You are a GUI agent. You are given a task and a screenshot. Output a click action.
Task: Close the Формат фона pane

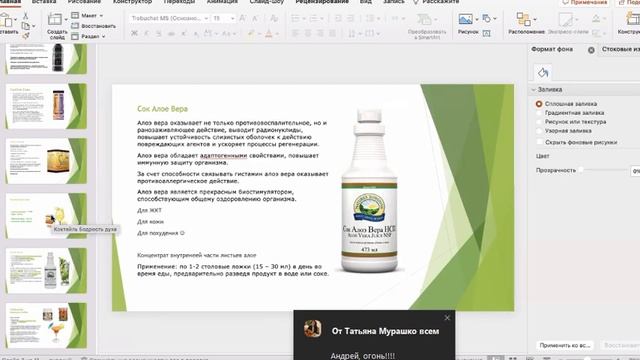pyautogui.click(x=591, y=50)
